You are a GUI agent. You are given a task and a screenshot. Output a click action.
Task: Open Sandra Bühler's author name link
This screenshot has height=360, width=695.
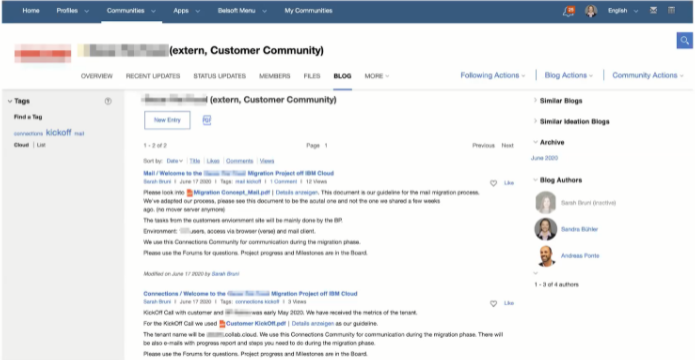579,229
